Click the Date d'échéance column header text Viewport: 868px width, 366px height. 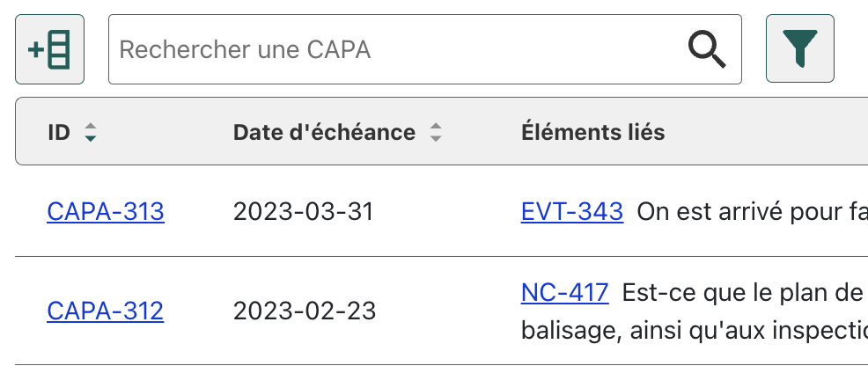click(324, 133)
